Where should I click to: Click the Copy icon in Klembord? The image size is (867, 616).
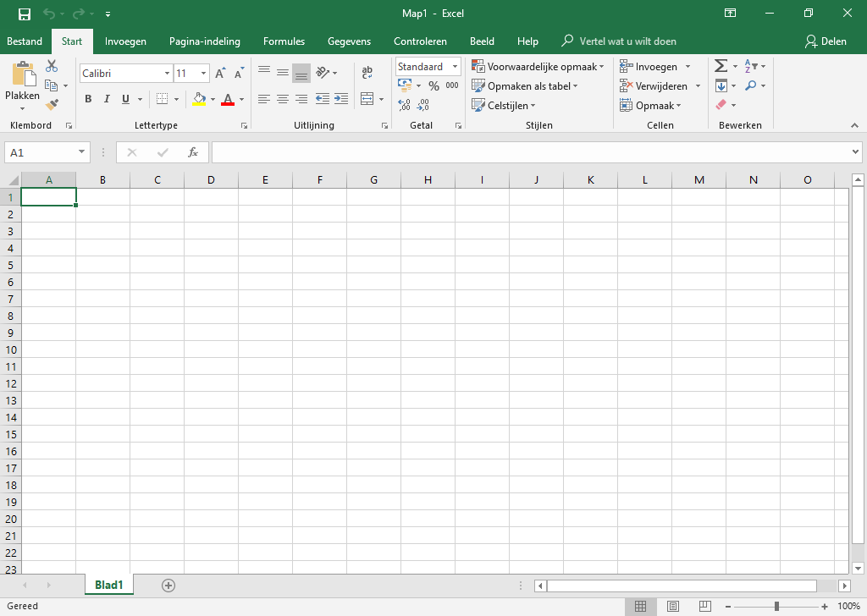[52, 85]
